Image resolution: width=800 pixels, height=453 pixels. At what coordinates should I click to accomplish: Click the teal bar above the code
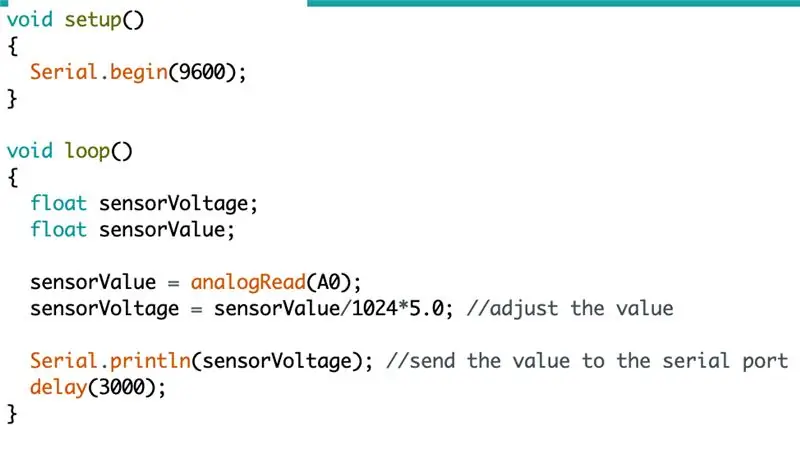click(x=554, y=3)
